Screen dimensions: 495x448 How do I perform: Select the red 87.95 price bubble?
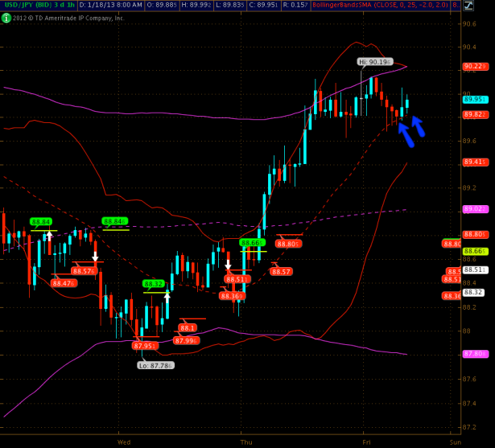click(145, 346)
